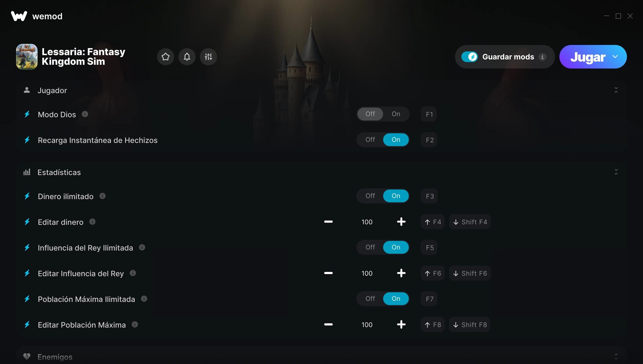Decrease Editar Influencia del Rey value
The height and width of the screenshot is (364, 643).
(x=328, y=273)
